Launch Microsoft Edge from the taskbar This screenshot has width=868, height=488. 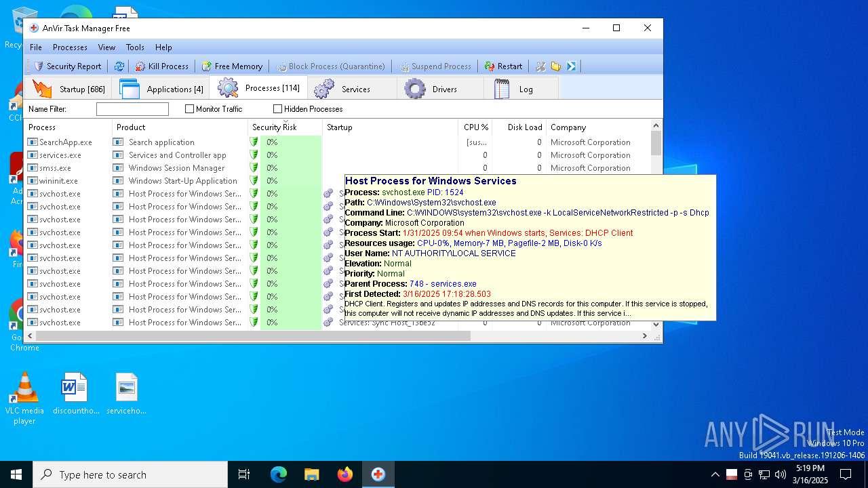pyautogui.click(x=279, y=474)
